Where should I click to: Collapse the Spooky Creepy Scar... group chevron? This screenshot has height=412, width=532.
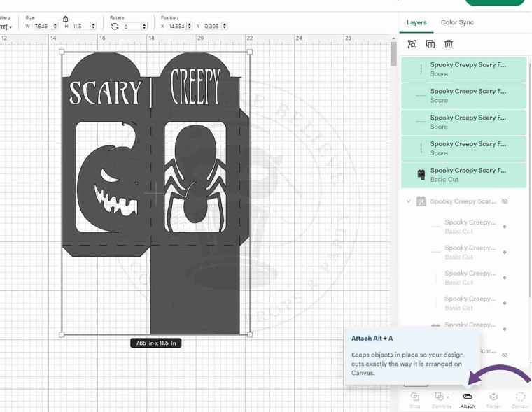(x=409, y=201)
